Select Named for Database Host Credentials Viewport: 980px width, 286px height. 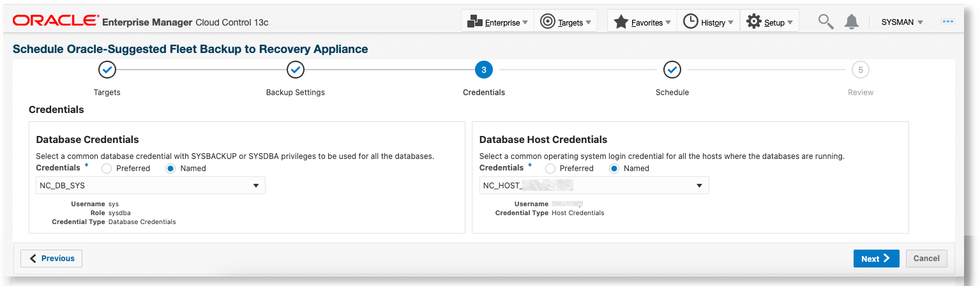point(614,169)
